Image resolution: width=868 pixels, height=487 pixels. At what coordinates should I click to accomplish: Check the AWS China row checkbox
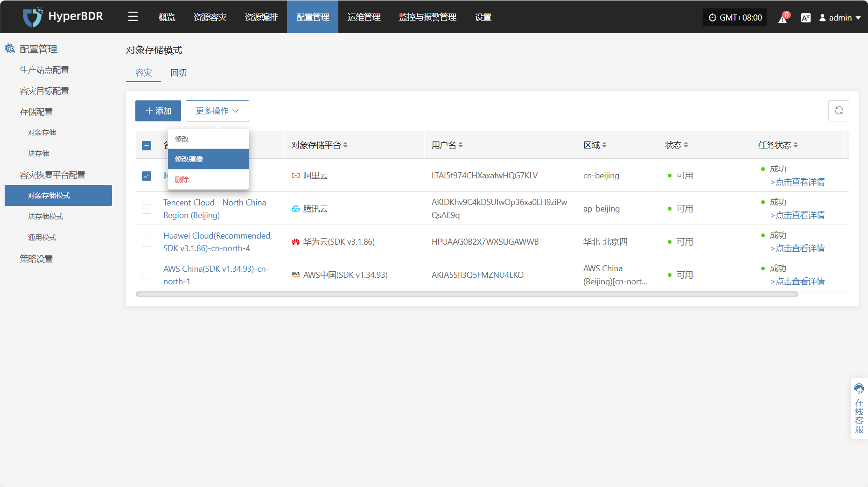pos(147,275)
